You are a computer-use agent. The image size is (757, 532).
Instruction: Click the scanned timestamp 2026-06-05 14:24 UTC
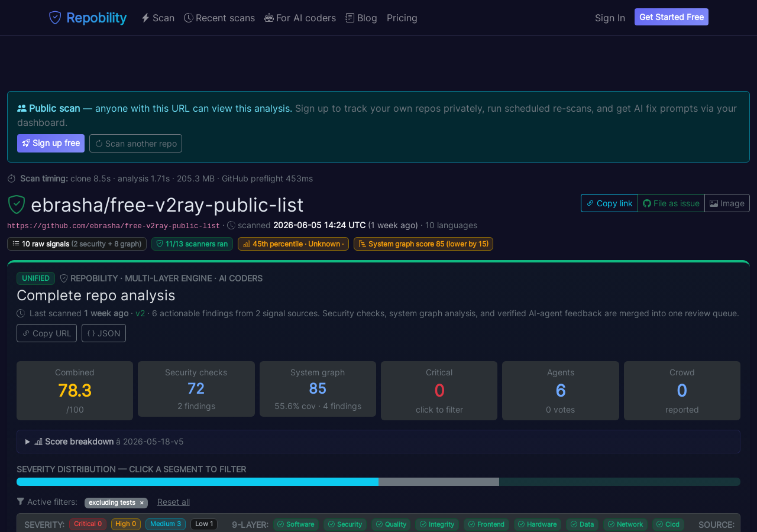(319, 225)
